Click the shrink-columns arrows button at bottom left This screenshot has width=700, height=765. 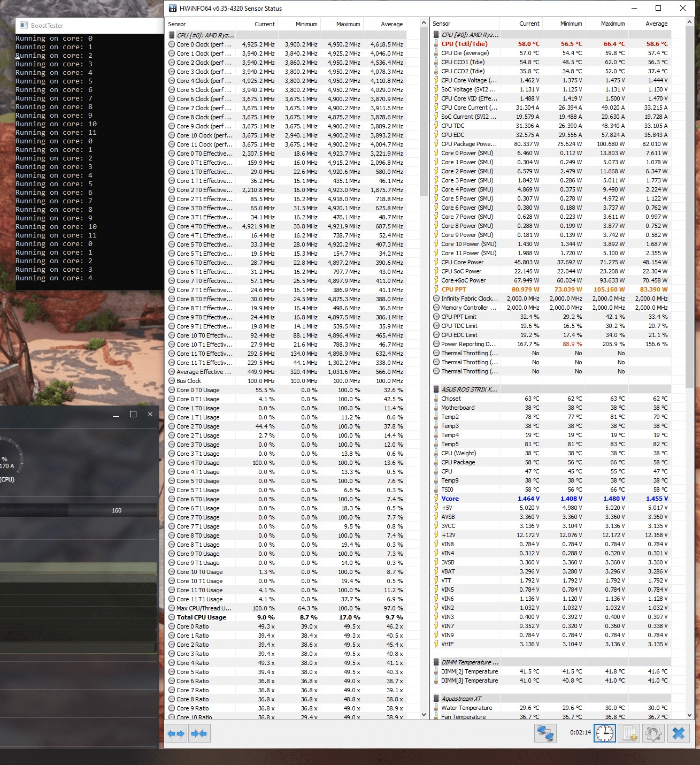(x=199, y=733)
